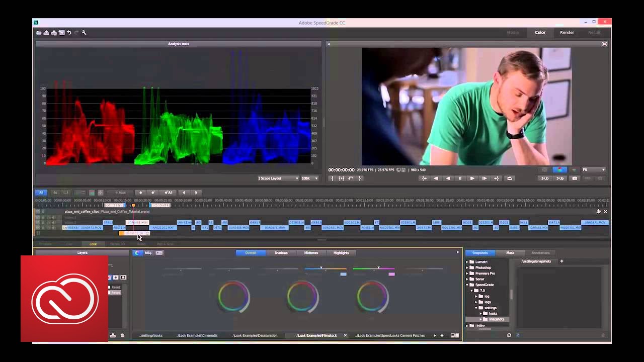
Task: Open the SpeedLooks Camera Patches preset tab
Action: (390, 335)
